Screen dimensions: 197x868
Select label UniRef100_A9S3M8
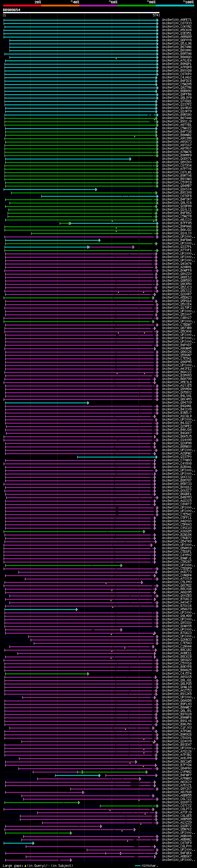click(x=176, y=138)
